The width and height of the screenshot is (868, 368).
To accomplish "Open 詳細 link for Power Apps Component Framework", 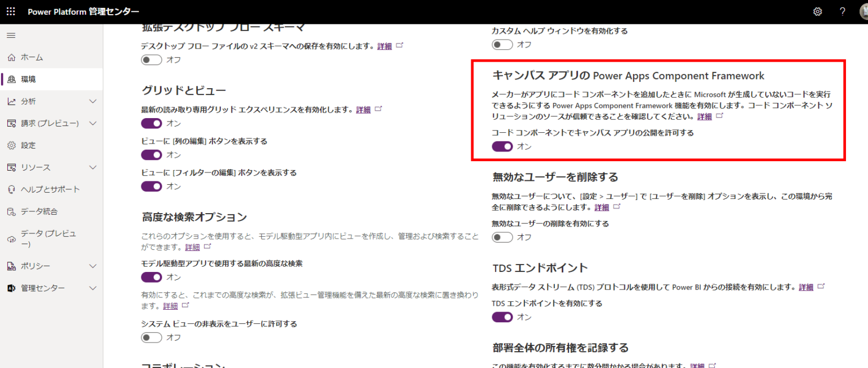I will pos(705,116).
